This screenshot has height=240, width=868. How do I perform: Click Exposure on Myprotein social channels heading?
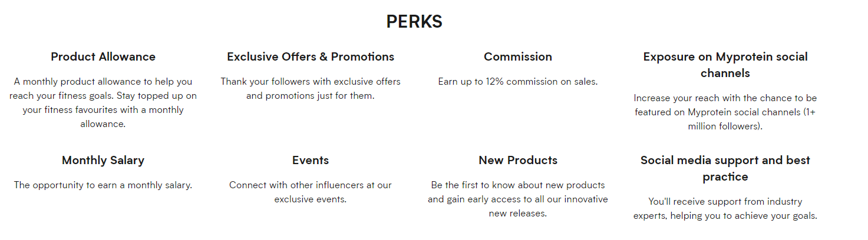pos(725,65)
